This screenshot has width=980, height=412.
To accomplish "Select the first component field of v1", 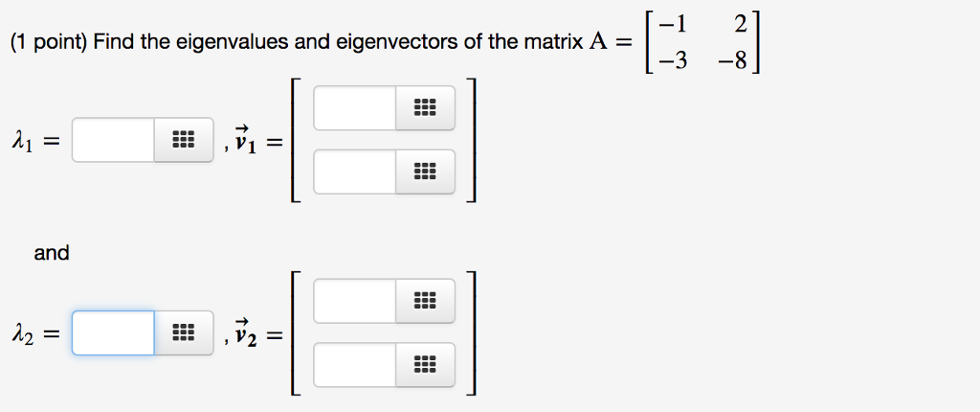I will (x=354, y=107).
